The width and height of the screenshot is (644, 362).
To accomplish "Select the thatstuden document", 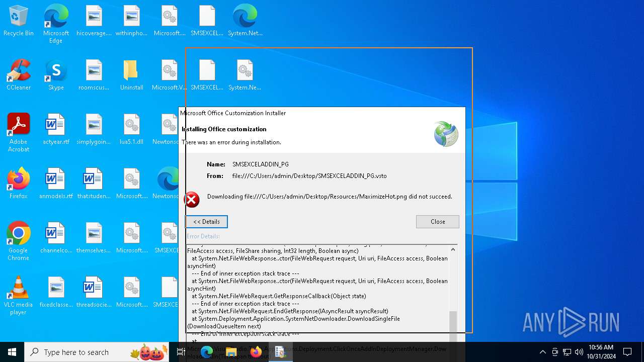I will 94,184.
